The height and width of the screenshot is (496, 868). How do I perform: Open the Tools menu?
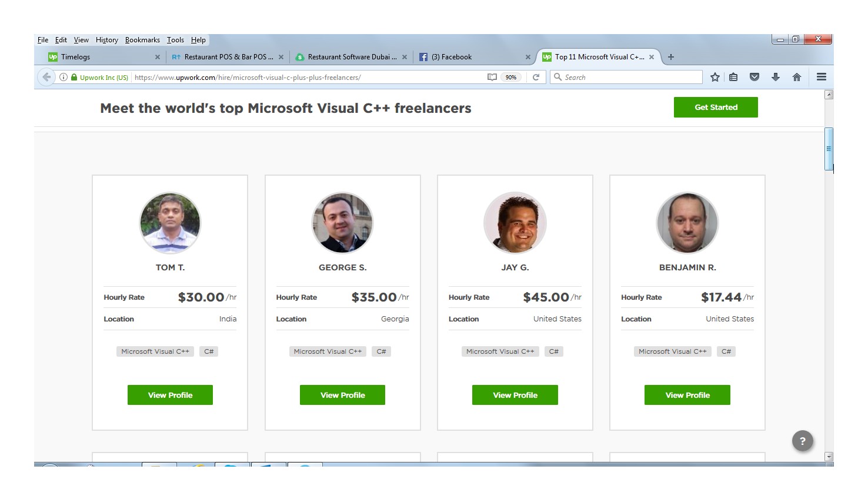[x=175, y=40]
